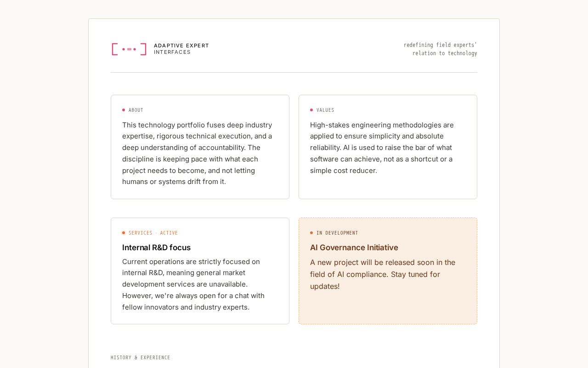Click the orange status dot beside SERVICES
This screenshot has width=588, height=368.
pos(124,233)
